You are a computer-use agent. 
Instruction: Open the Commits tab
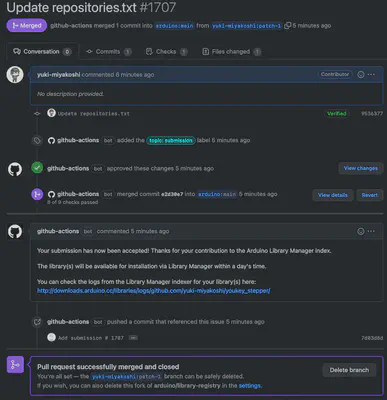(108, 52)
